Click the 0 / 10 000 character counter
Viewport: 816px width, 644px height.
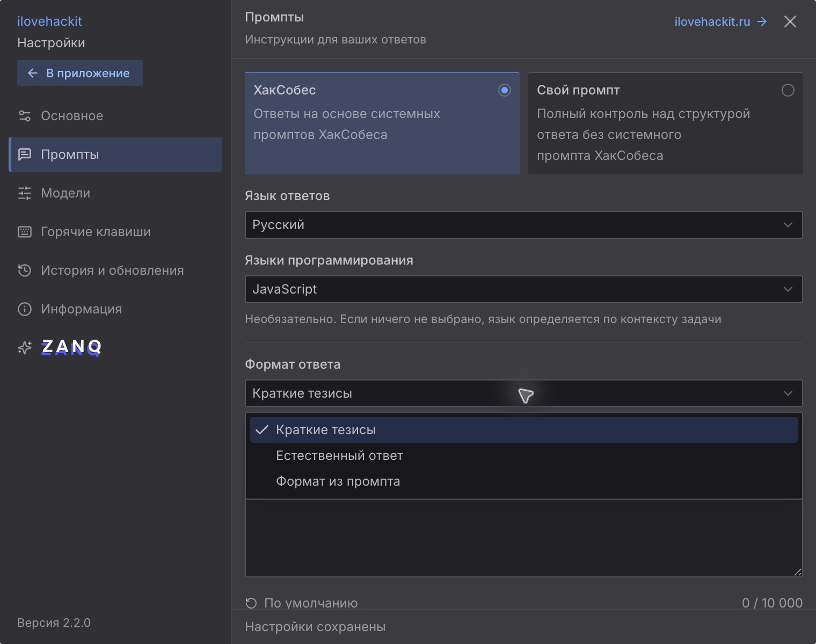click(x=772, y=603)
